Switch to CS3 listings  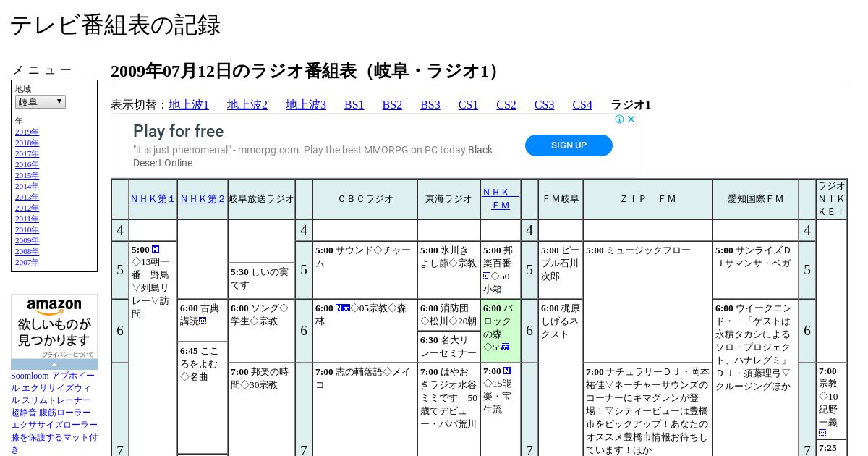tap(544, 105)
